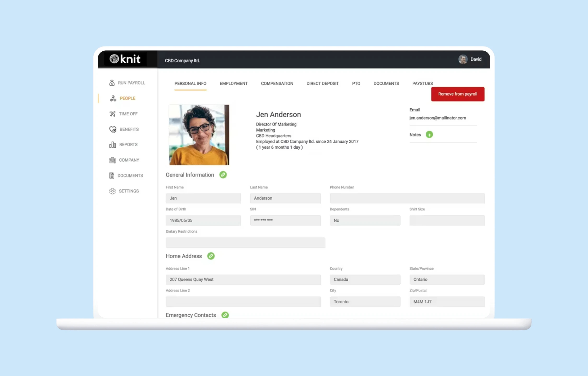Viewport: 588px width, 376px height.
Task: Open Settings via the gear icon
Action: pos(112,191)
